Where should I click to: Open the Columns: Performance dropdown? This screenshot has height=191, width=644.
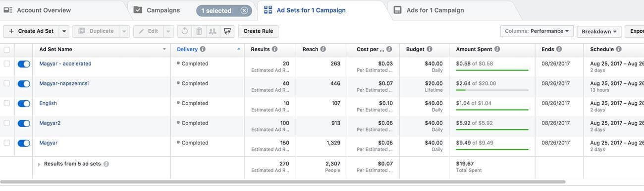537,31
